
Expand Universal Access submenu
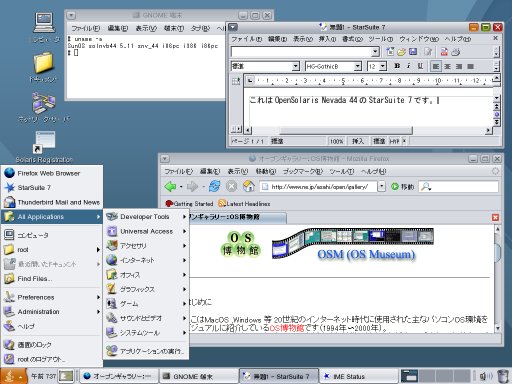click(146, 231)
